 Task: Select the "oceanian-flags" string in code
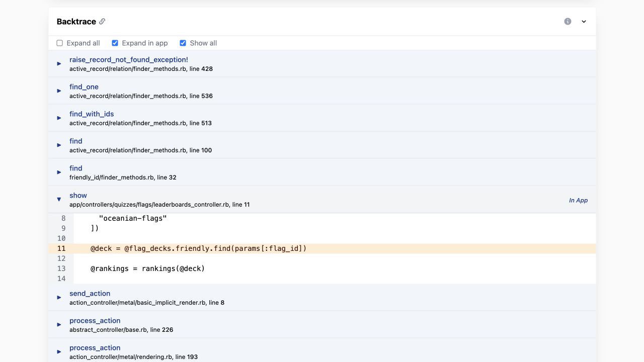[133, 218]
